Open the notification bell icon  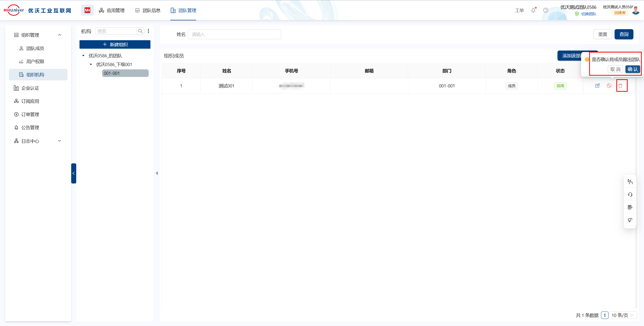533,10
